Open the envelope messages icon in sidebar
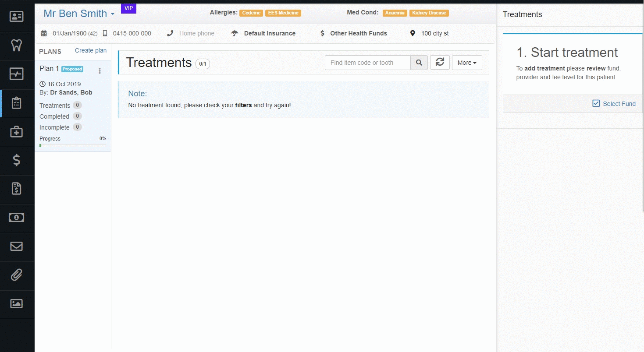This screenshot has height=352, width=644. tap(17, 246)
